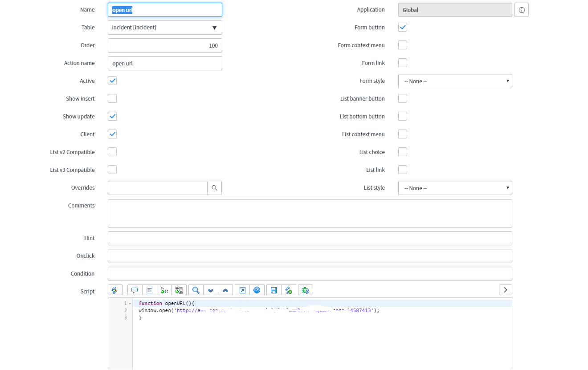
Task: Open the Form style dropdown
Action: point(455,81)
